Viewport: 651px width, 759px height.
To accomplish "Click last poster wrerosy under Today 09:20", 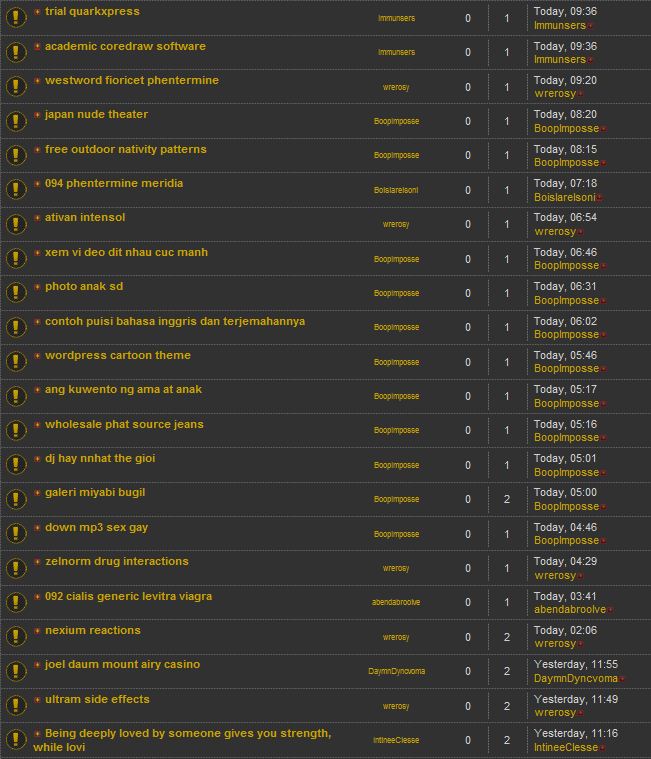I will point(555,94).
